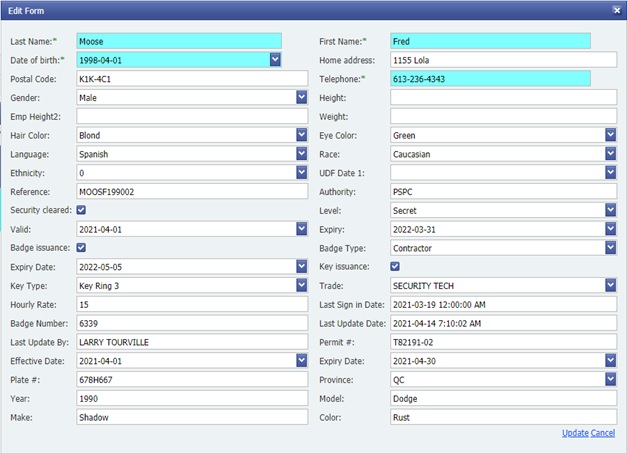Open the Province dropdown
The height and width of the screenshot is (453, 627).
tap(610, 379)
